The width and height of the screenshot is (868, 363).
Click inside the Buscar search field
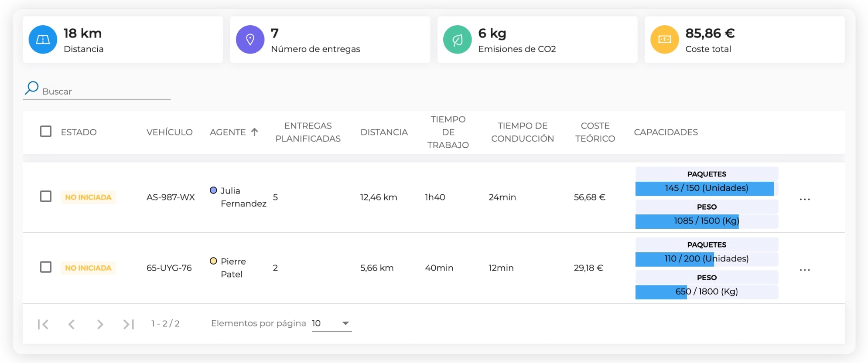pos(87,91)
